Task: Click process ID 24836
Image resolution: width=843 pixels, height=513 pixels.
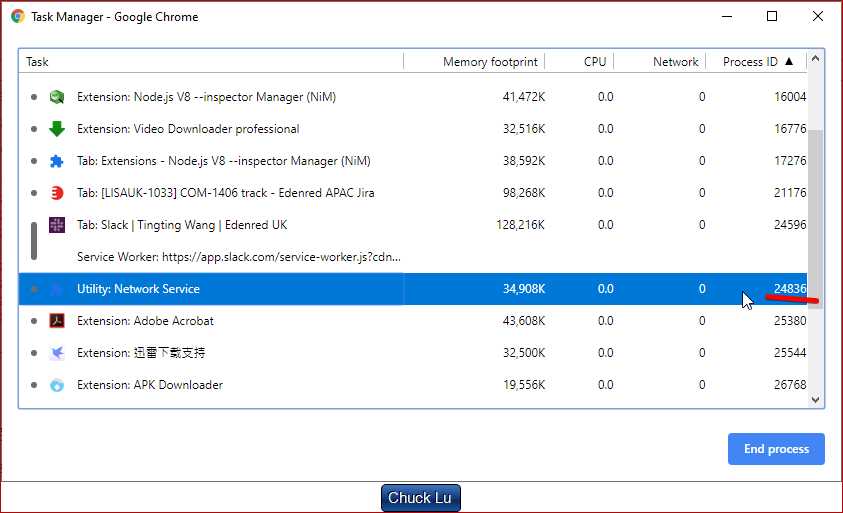Action: click(x=790, y=289)
